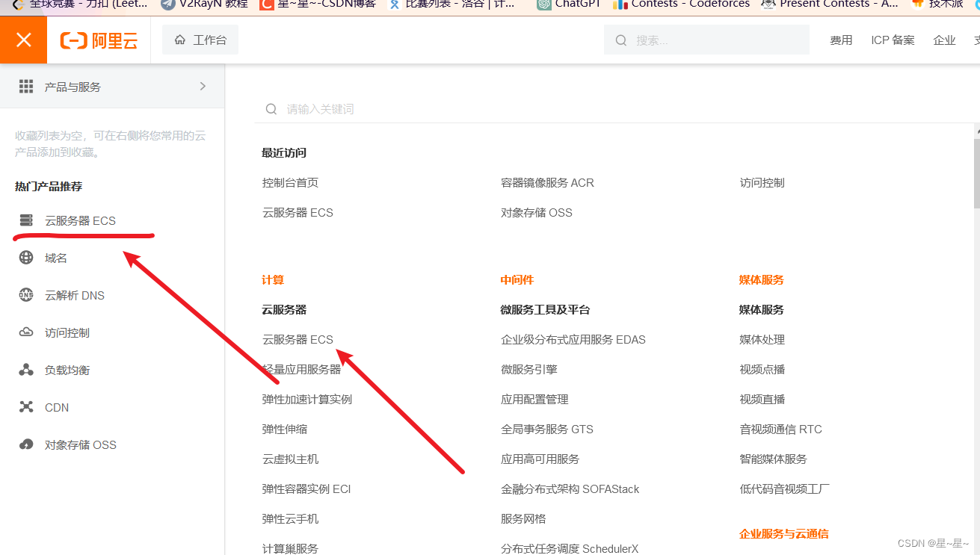Viewport: 980px width, 555px height.
Task: Click the globe icon next to 域名
Action: (26, 258)
